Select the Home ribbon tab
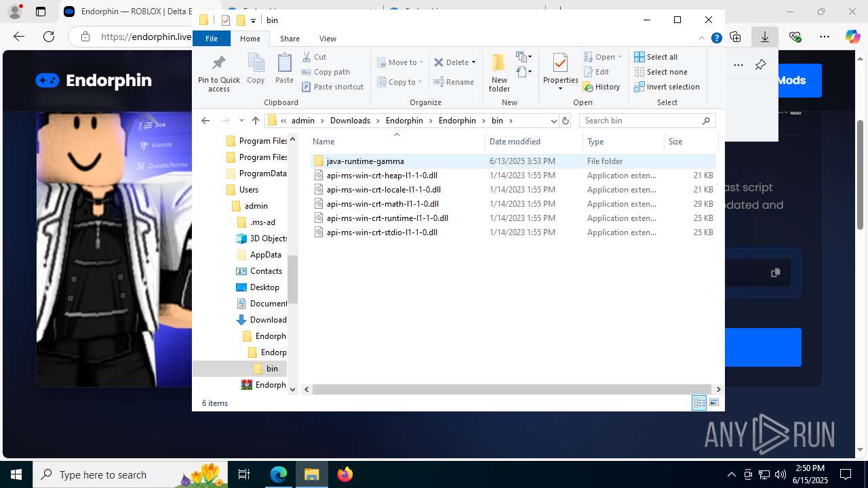The height and width of the screenshot is (488, 868). (x=250, y=39)
